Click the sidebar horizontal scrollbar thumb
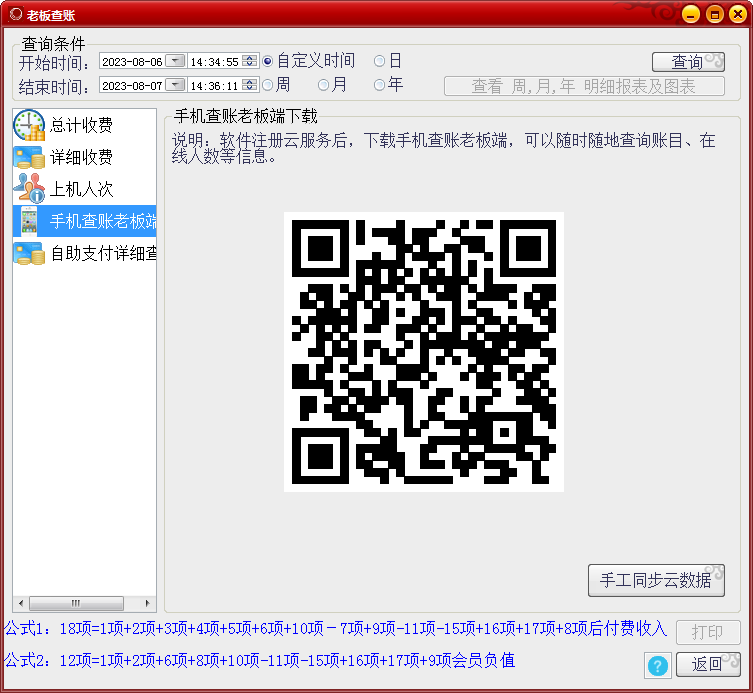The width and height of the screenshot is (753, 693). pyautogui.click(x=76, y=603)
